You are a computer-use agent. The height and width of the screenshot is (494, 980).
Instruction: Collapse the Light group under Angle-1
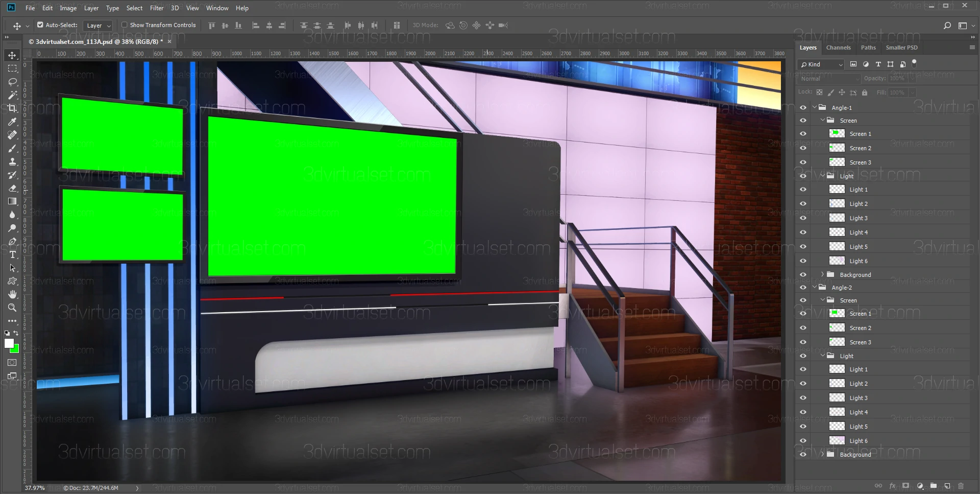click(x=823, y=176)
